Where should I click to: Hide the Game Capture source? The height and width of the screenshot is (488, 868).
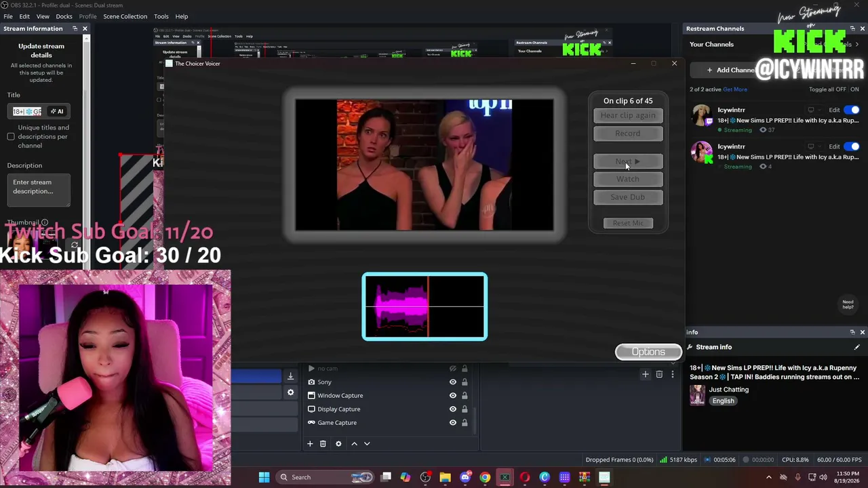pyautogui.click(x=453, y=423)
